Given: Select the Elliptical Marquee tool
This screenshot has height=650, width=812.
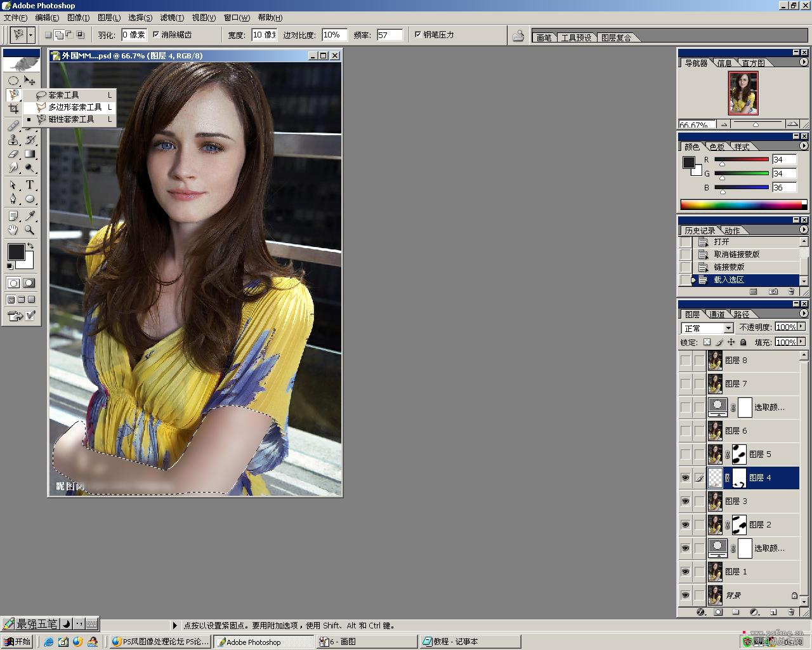Looking at the screenshot, I should click(x=13, y=81).
